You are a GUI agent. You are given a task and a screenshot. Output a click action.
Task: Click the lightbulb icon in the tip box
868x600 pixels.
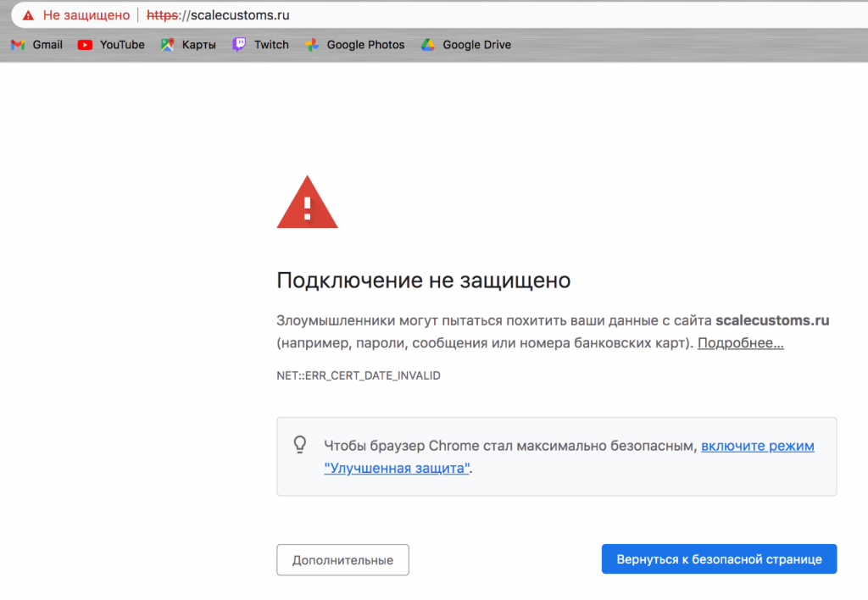pos(300,443)
